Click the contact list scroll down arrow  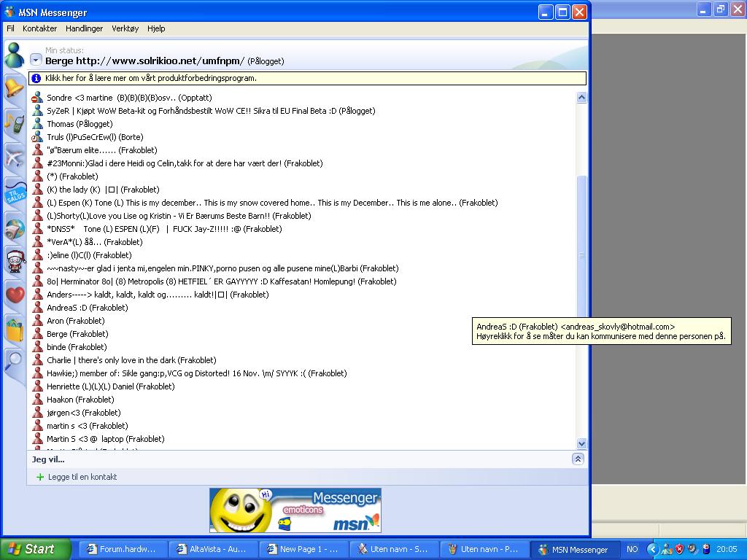coord(581,443)
